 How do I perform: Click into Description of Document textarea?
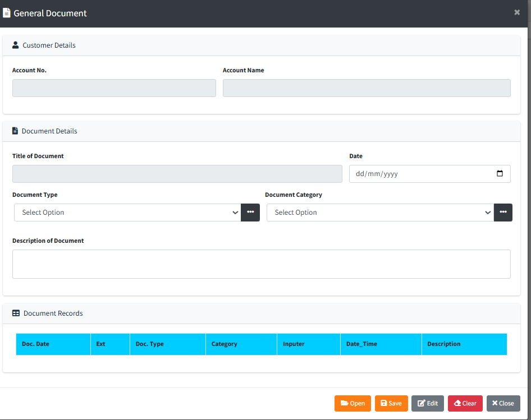(x=261, y=264)
